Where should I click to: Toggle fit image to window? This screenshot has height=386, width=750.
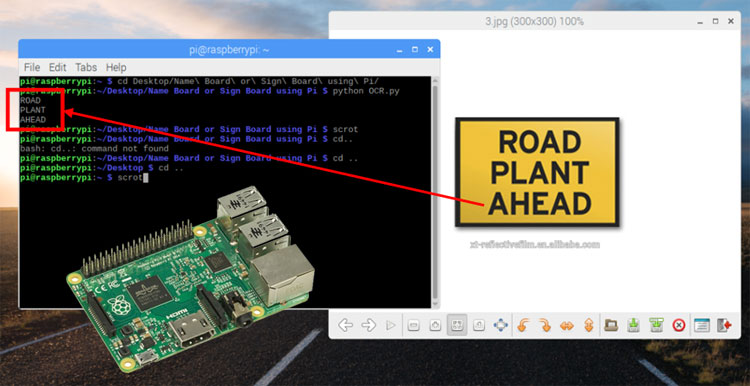pyautogui.click(x=457, y=325)
